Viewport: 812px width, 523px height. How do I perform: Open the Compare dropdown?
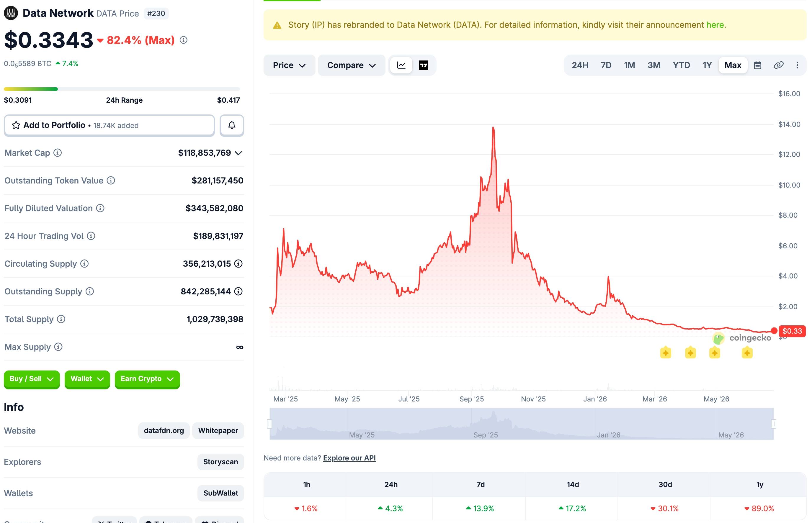click(x=351, y=65)
